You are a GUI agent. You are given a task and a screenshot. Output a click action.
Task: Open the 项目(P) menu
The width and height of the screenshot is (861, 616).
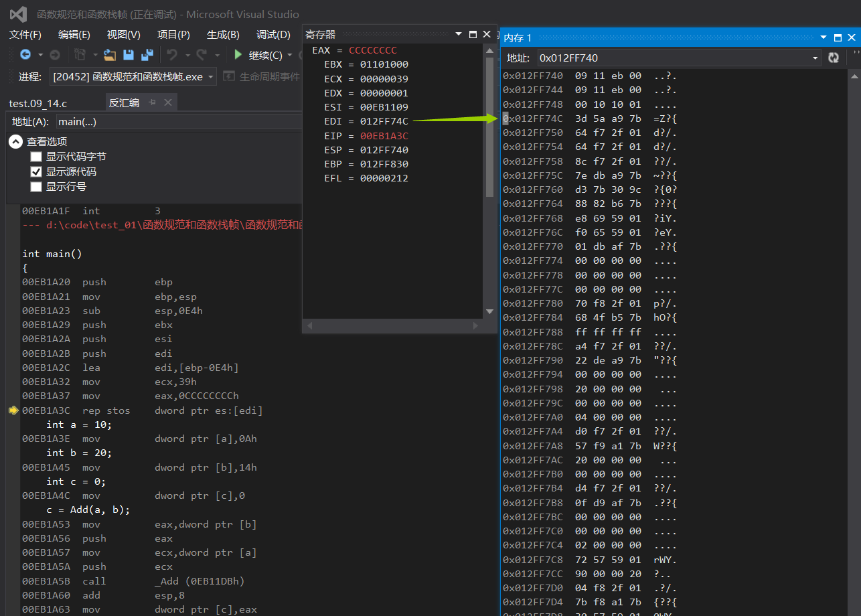pyautogui.click(x=173, y=35)
